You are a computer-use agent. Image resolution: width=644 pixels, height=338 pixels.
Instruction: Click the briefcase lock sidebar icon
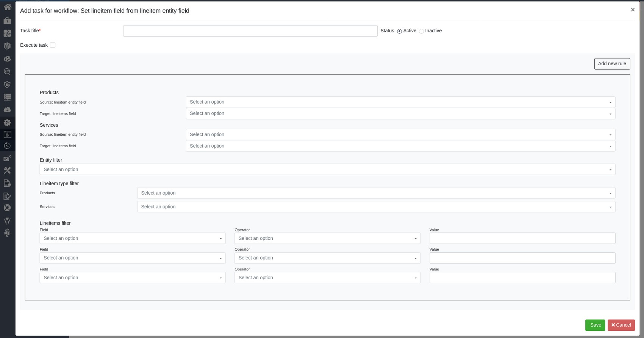(7, 20)
